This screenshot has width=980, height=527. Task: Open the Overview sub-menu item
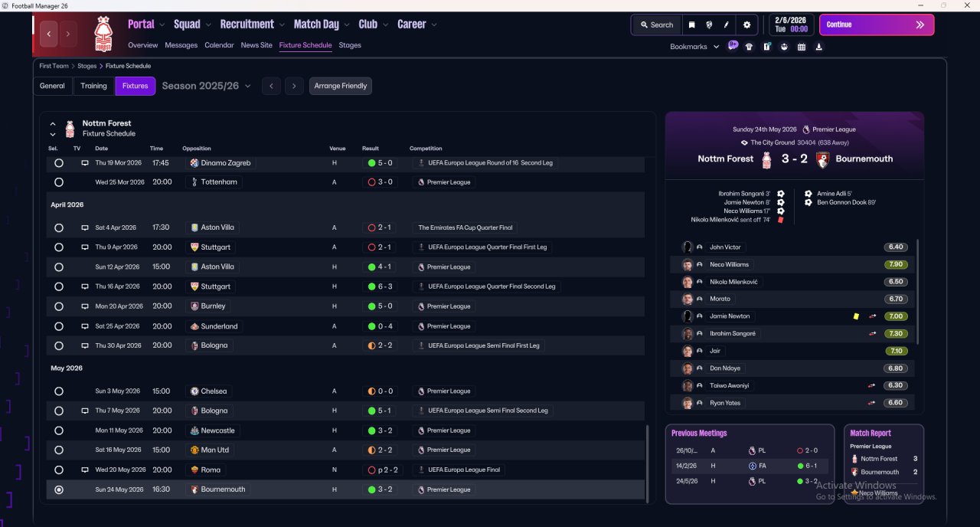(x=143, y=45)
